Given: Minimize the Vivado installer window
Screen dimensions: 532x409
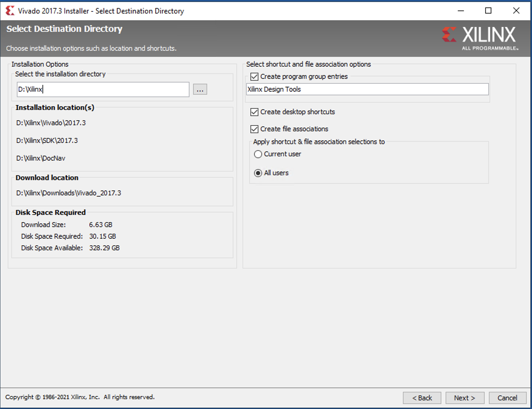Looking at the screenshot, I should [x=461, y=11].
